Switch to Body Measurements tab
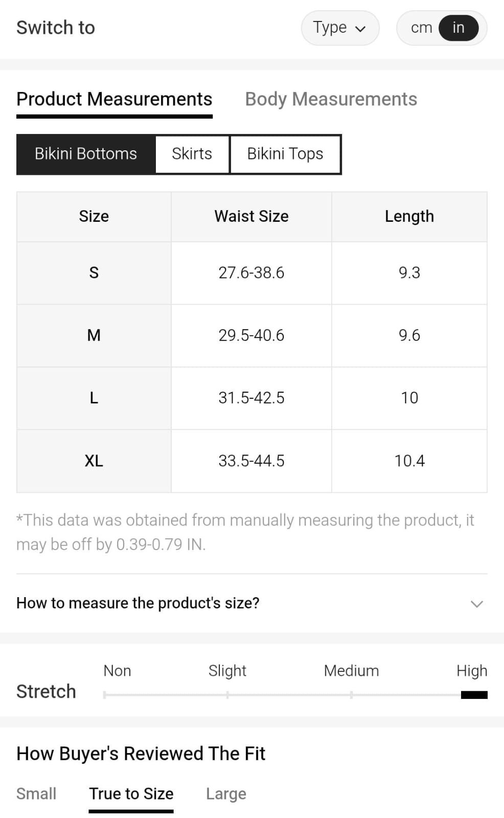 331,99
